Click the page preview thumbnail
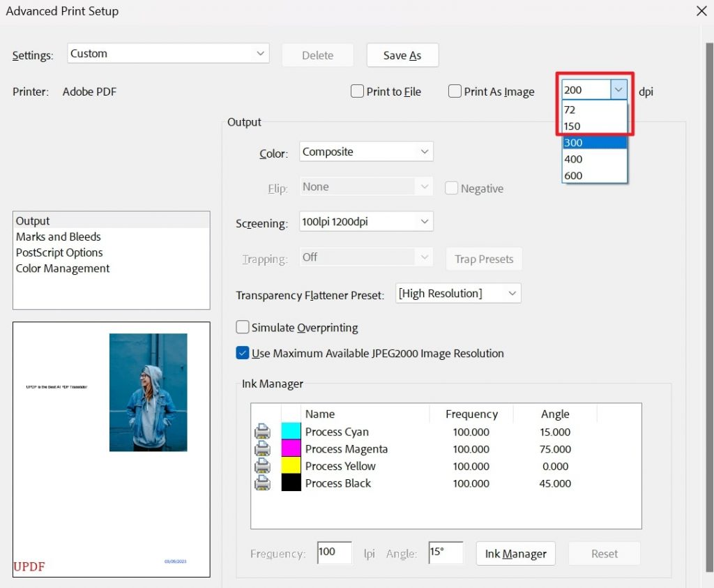The height and width of the screenshot is (588, 714). point(112,449)
